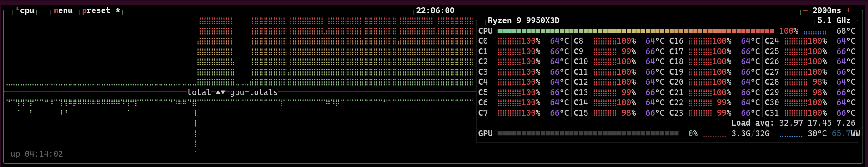Click the Load avg label
Screen dimensions: 868x167
[x=752, y=123]
